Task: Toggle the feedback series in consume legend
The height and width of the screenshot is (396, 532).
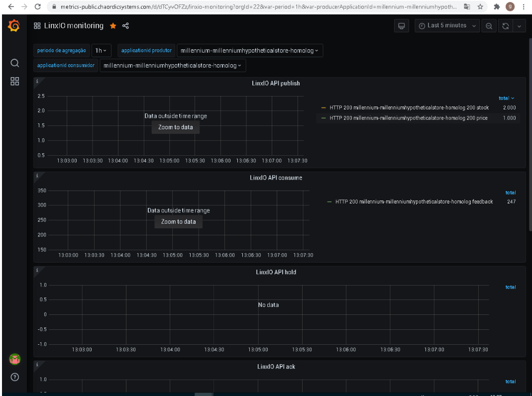Action: pyautogui.click(x=414, y=201)
